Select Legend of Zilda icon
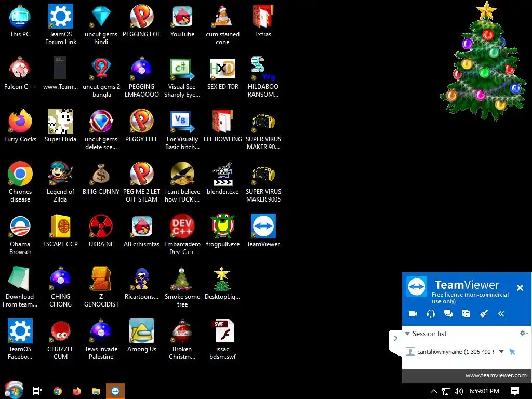Screen dimensions: 532x399 (60, 182)
